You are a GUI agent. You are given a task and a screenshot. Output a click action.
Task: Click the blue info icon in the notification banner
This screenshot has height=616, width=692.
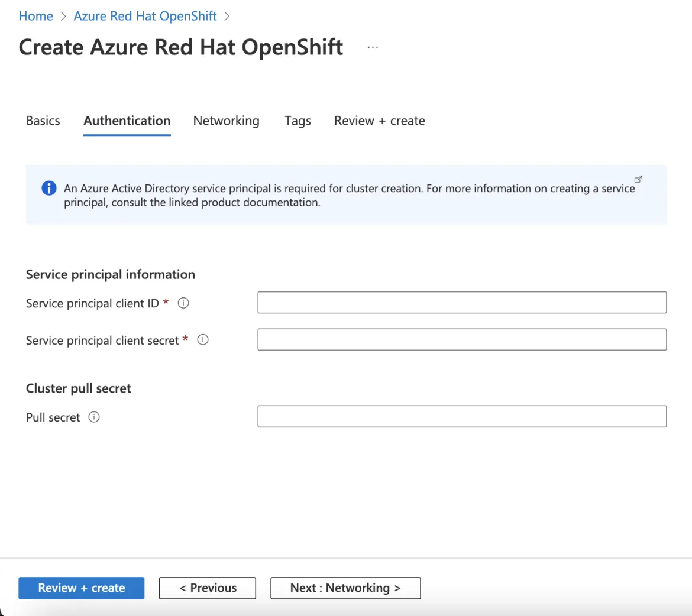tap(48, 188)
